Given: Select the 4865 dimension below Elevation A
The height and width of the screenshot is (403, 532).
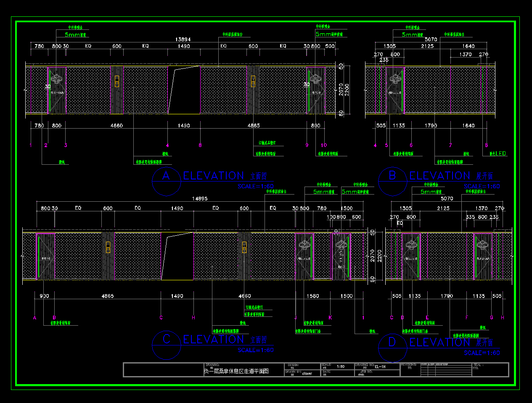Looking at the screenshot, I should pyautogui.click(x=254, y=126).
